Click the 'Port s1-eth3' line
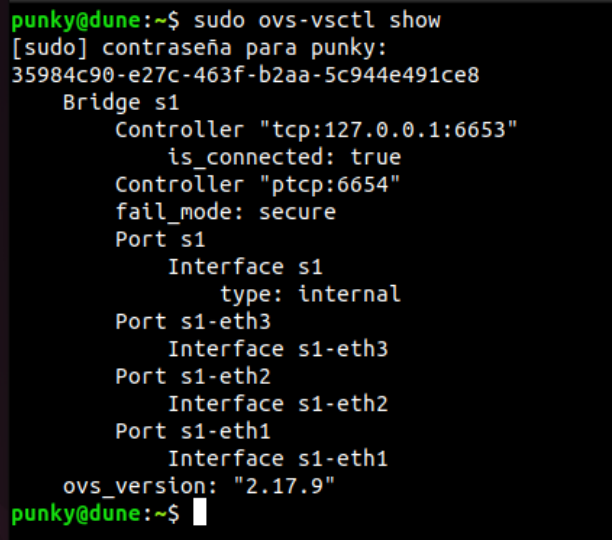 point(193,322)
